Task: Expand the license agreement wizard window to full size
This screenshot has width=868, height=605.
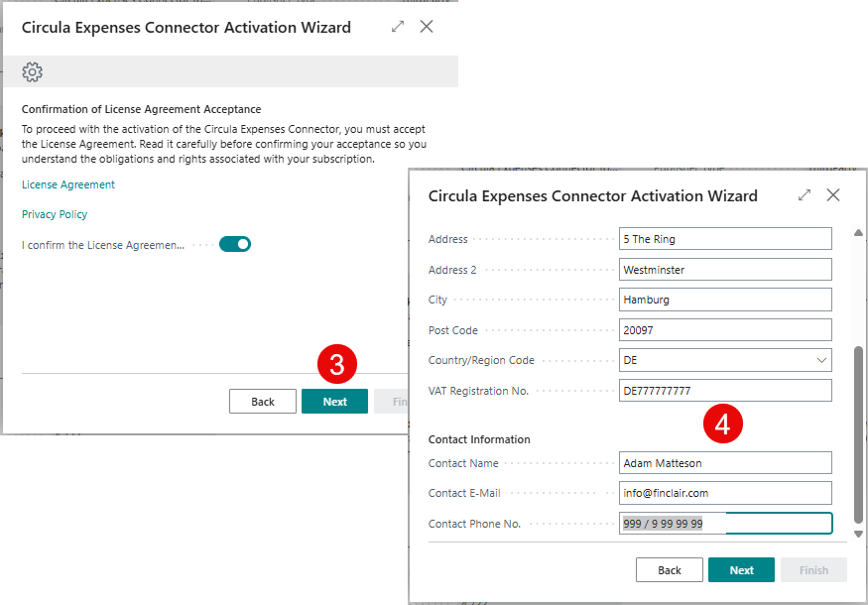Action: tap(398, 27)
